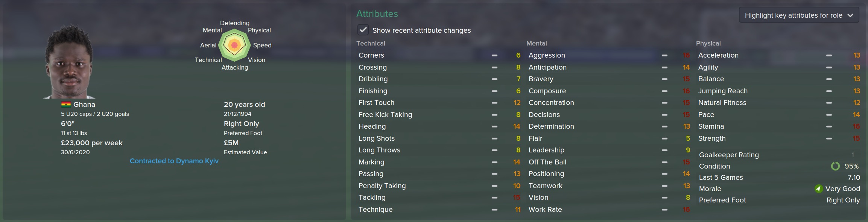Click the Strength attribute change dash icon
868x222 pixels.
(x=829, y=138)
